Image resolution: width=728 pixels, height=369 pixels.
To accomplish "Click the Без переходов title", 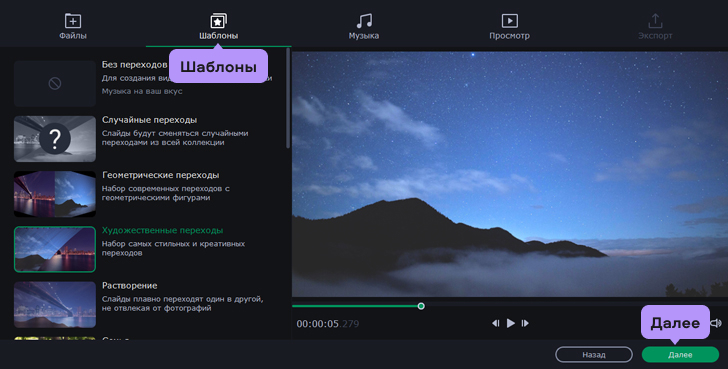I will pyautogui.click(x=134, y=65).
